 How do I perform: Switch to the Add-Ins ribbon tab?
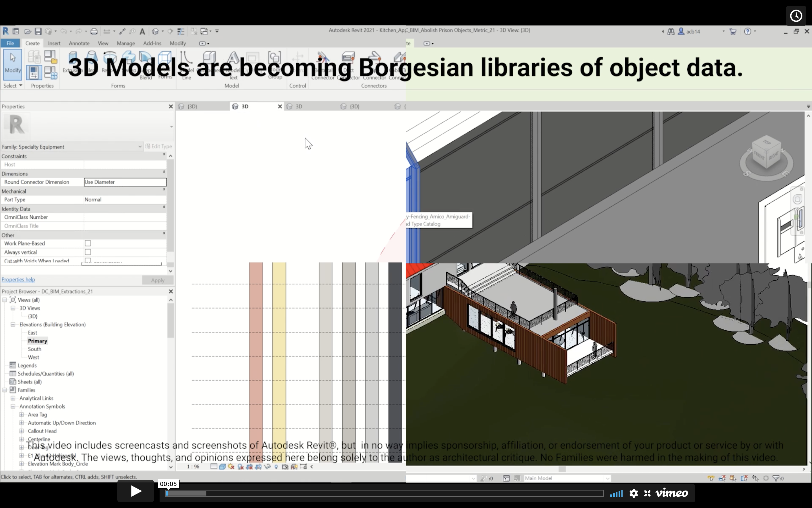(152, 43)
